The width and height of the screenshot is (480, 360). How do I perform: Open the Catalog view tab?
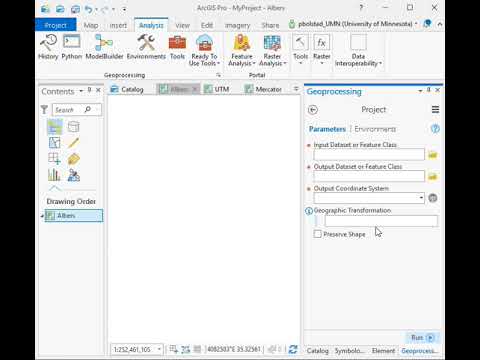tap(127, 89)
